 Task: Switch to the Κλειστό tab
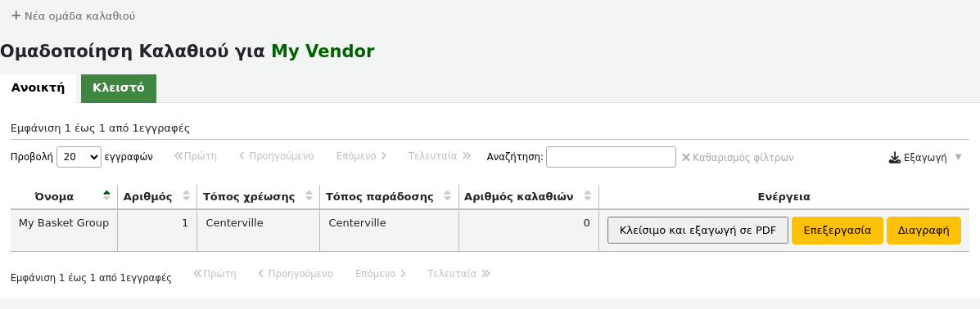(x=119, y=88)
